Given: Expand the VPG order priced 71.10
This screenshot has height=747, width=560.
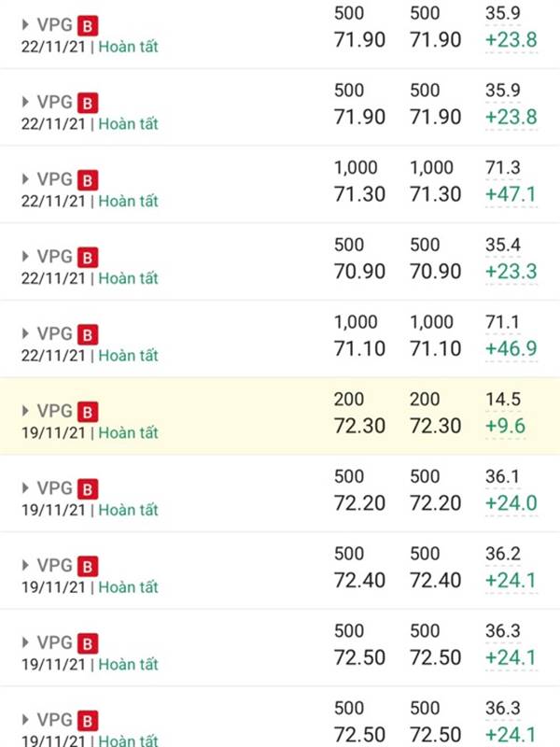Looking at the screenshot, I should [26, 333].
